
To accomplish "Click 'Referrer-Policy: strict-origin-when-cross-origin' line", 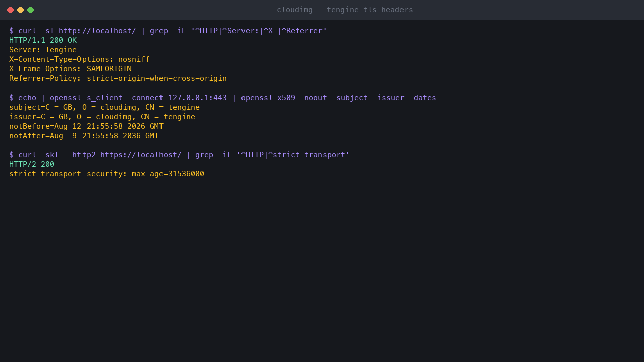I will click(x=118, y=78).
